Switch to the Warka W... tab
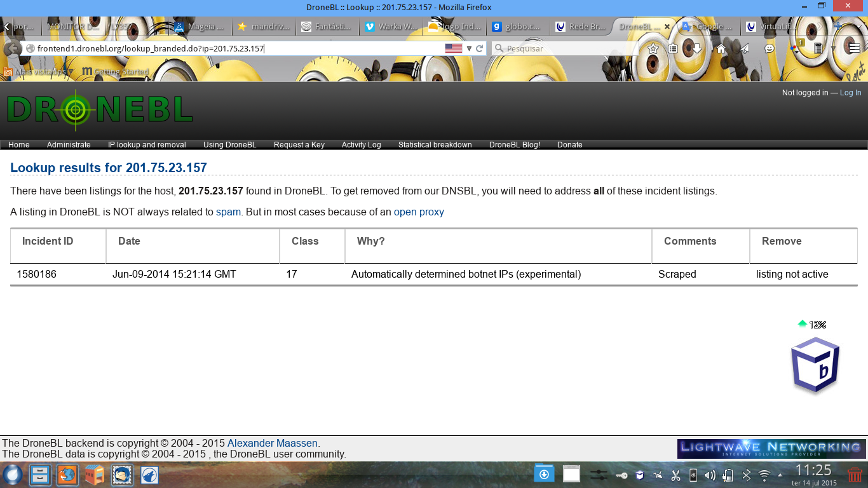The height and width of the screenshot is (488, 868). point(391,27)
